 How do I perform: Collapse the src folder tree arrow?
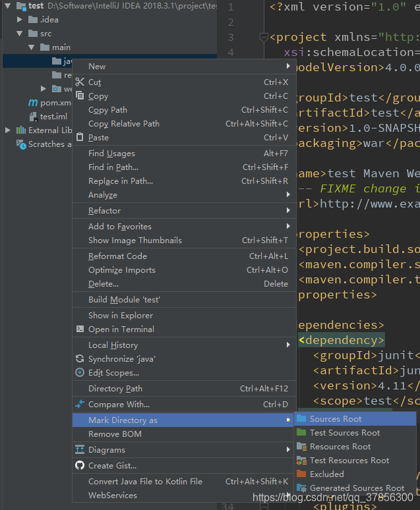(x=20, y=34)
